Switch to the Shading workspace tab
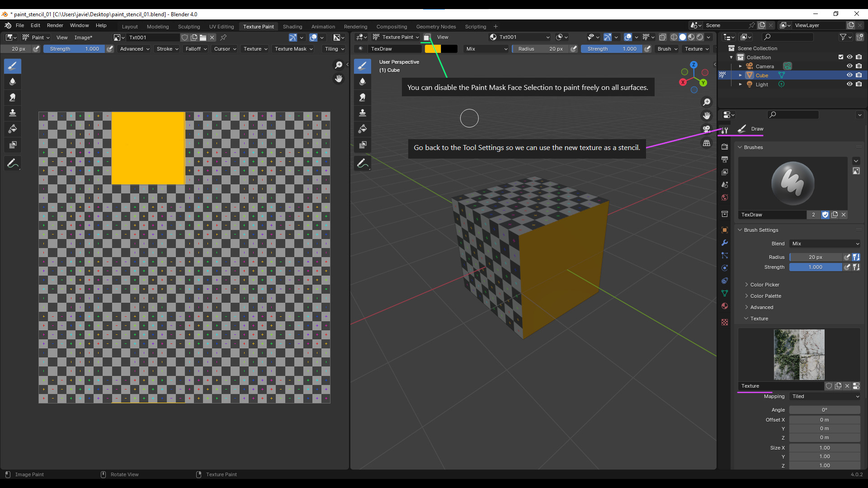The width and height of the screenshot is (868, 488). [292, 27]
